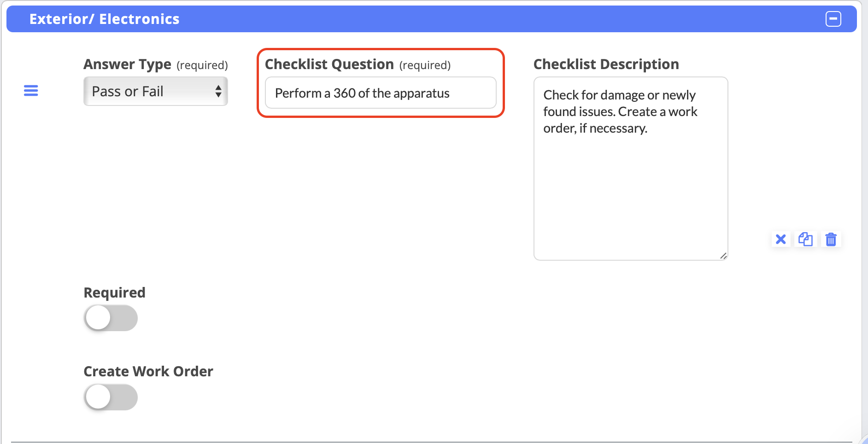Click "(required)" hint beside Checklist Question
This screenshot has width=868, height=444.
(x=425, y=65)
